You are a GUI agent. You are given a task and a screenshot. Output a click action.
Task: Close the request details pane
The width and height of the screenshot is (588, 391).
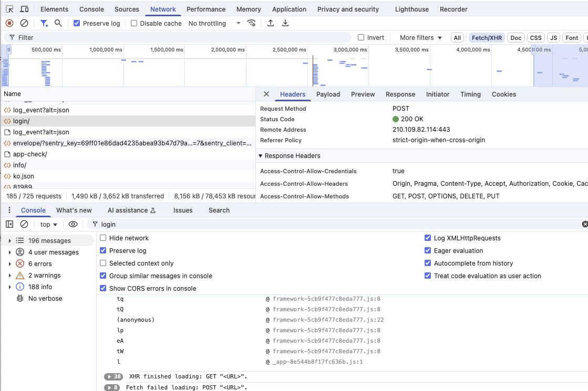266,94
